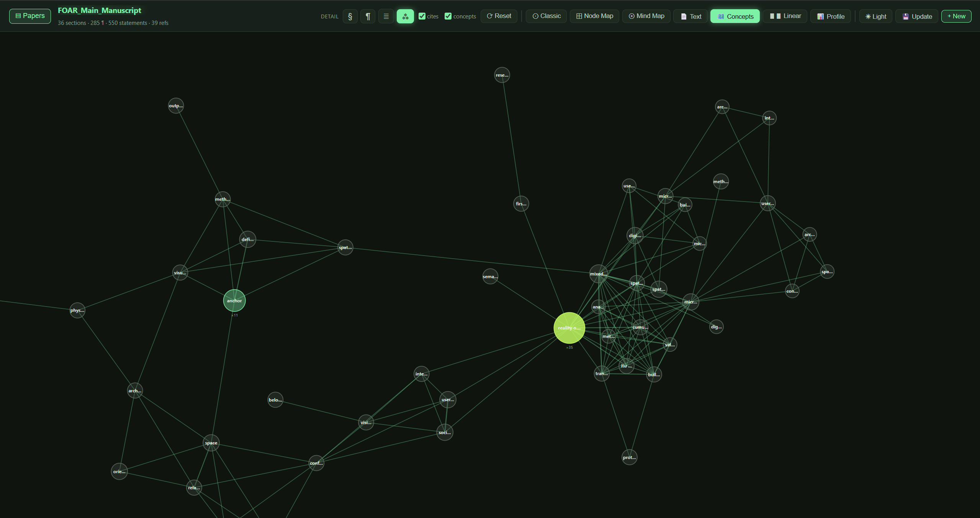Open the Papers list
The image size is (980, 518).
(x=30, y=16)
